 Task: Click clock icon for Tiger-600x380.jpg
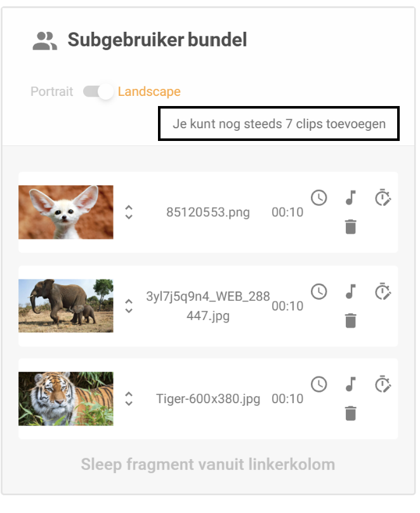click(318, 384)
